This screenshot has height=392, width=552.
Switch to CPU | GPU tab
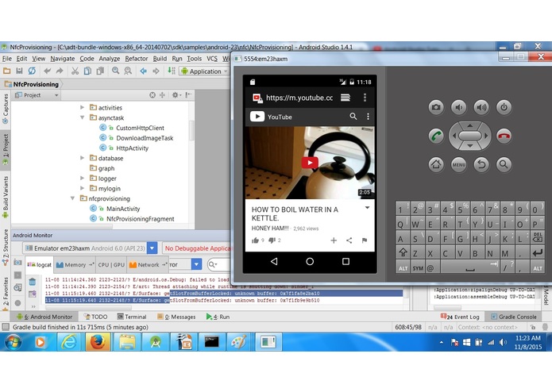[x=111, y=264]
